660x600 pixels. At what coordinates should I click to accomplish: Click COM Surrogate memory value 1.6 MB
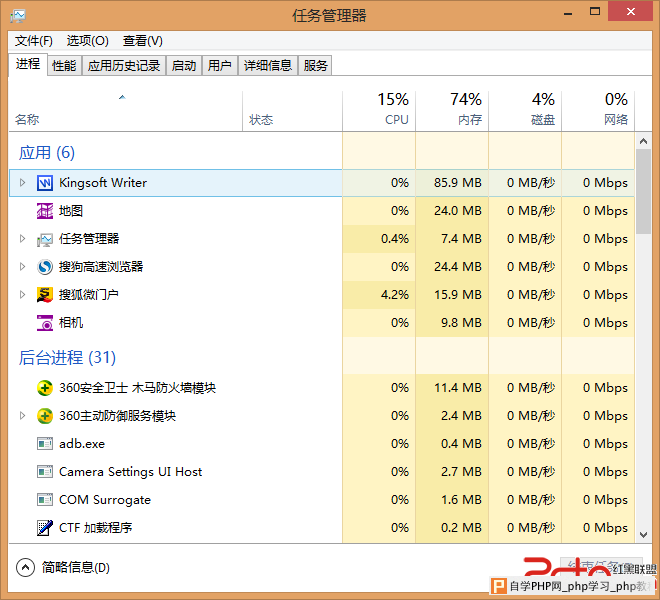coord(461,500)
